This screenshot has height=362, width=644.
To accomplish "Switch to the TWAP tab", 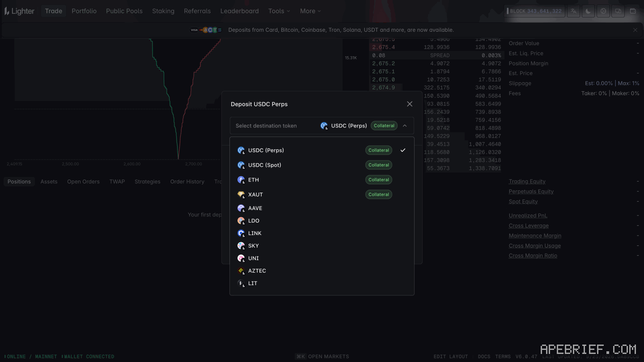I will 117,182.
